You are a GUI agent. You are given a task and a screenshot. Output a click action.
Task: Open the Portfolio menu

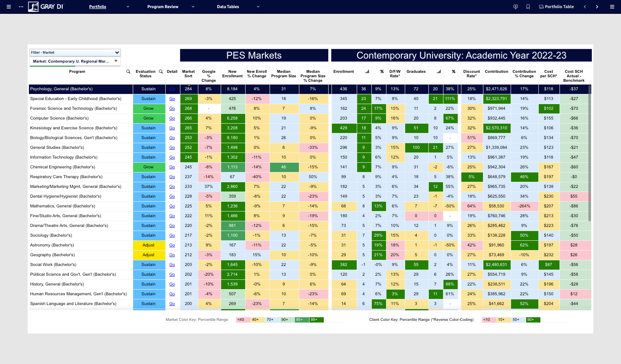(x=98, y=7)
